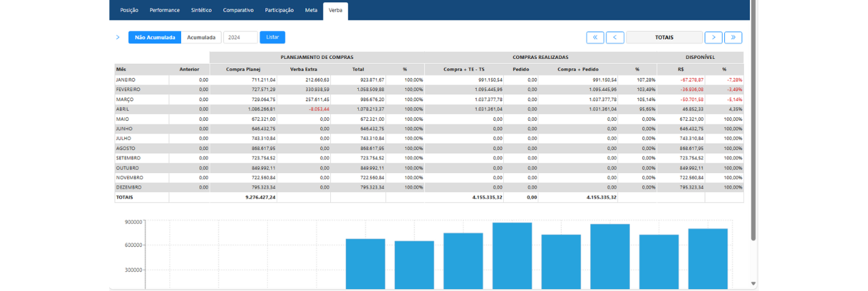Click the 107,28% value in JANEIRO row
Image resolution: width=868 pixels, height=291 pixels.
[x=647, y=79]
